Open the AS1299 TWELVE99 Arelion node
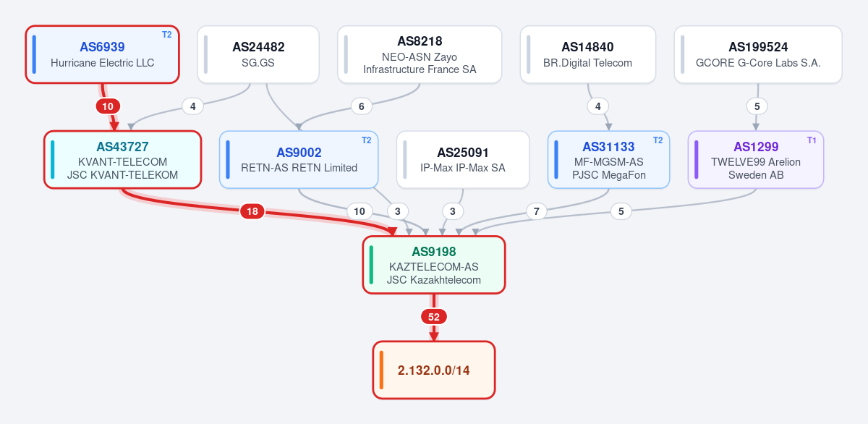868x424 pixels. click(756, 160)
